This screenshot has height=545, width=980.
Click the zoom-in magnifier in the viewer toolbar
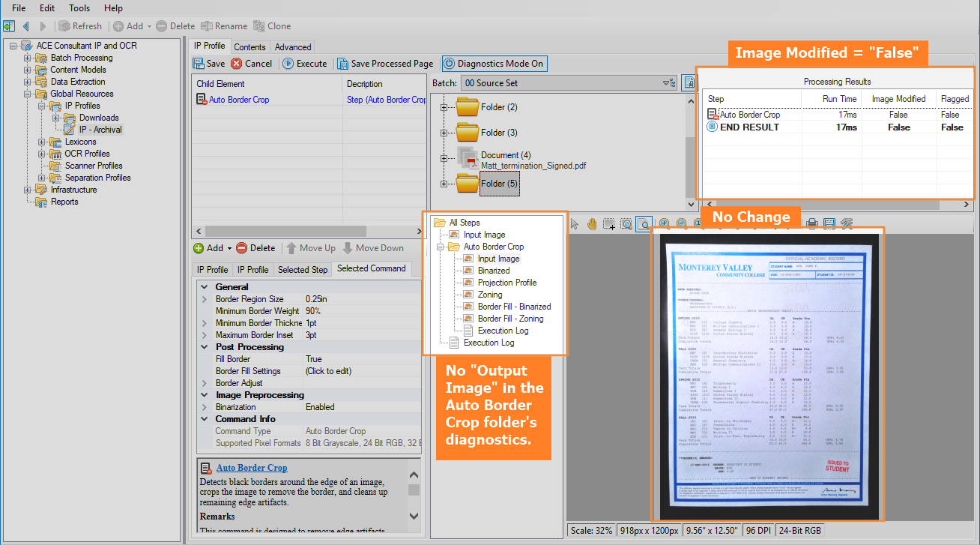pos(665,223)
